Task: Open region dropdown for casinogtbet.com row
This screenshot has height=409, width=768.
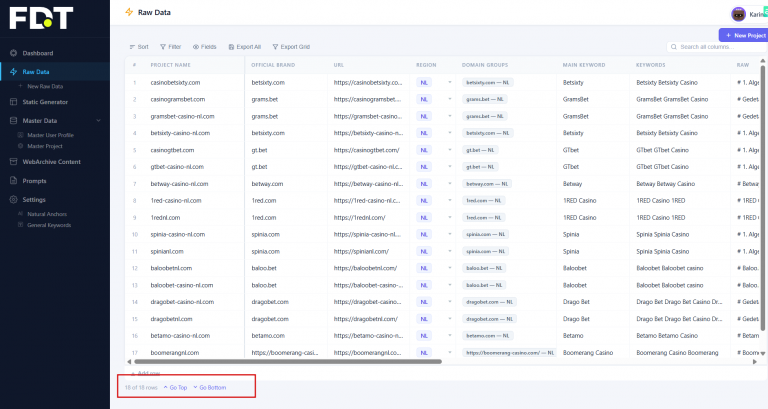Action: pos(450,150)
